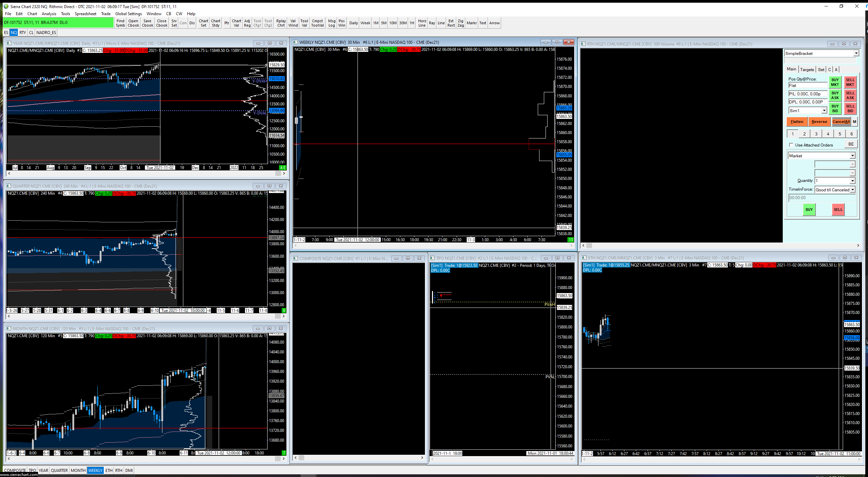Click the Rplay Chrt toolbar button
This screenshot has height=477, width=868.
pyautogui.click(x=281, y=23)
